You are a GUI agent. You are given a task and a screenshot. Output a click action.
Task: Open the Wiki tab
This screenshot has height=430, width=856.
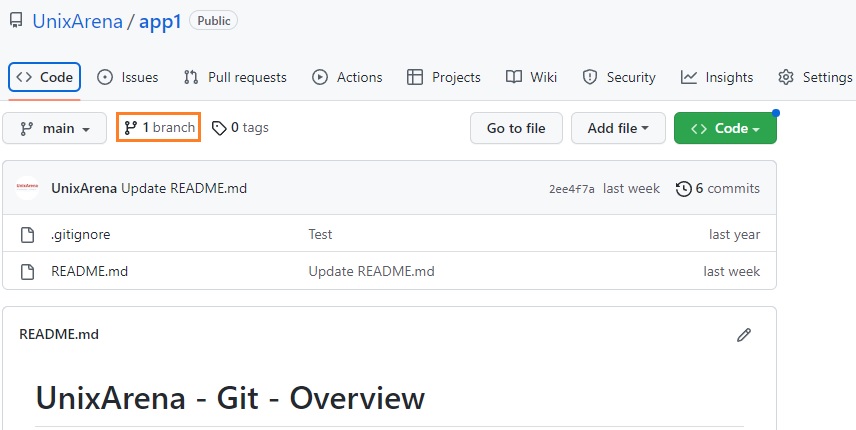point(531,77)
